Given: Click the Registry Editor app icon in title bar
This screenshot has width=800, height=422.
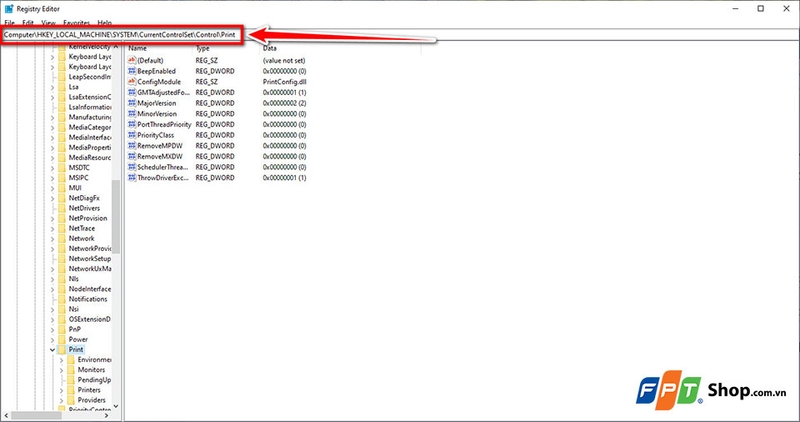Looking at the screenshot, I should point(9,9).
